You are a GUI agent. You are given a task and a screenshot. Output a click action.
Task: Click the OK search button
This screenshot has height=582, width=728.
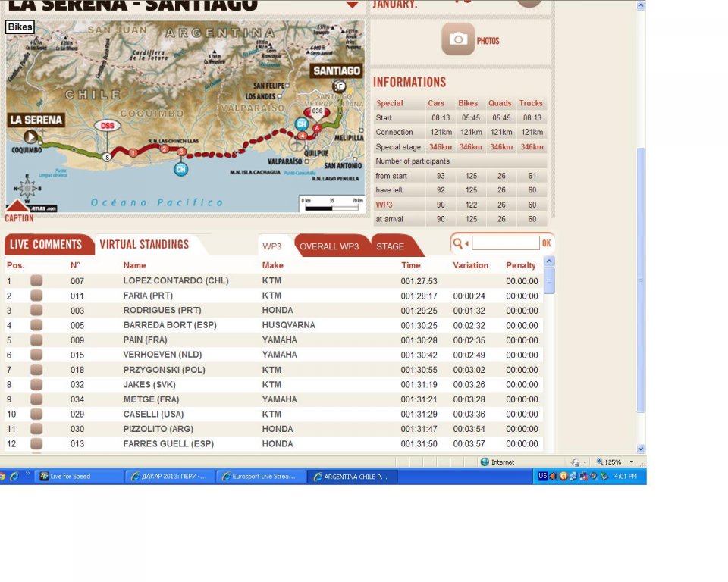(547, 243)
